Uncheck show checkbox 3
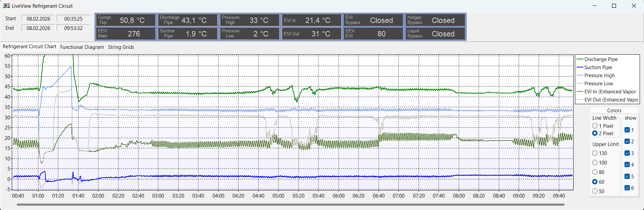 627,153
